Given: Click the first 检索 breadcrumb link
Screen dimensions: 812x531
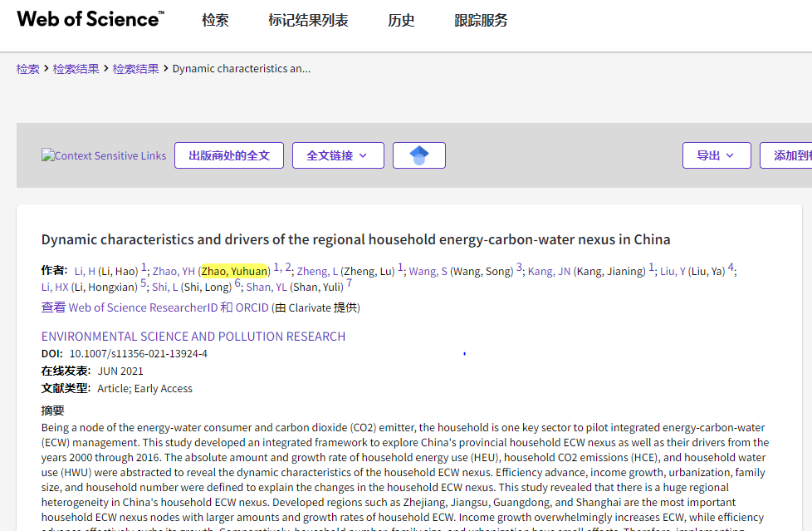Looking at the screenshot, I should (x=27, y=69).
